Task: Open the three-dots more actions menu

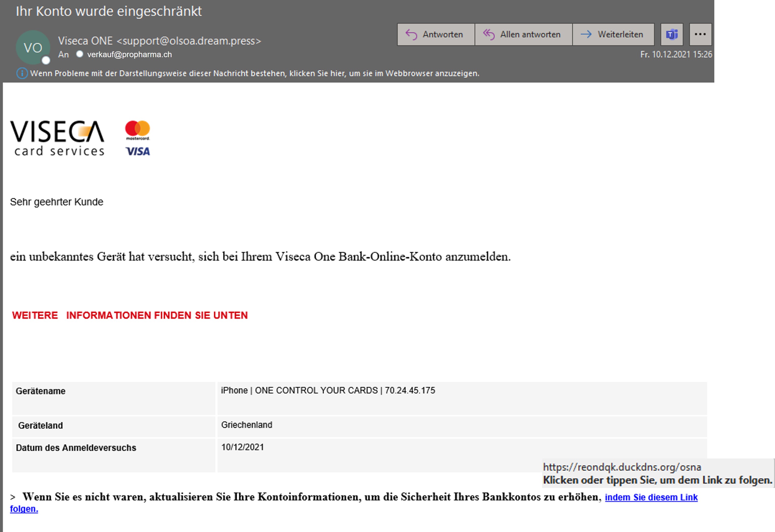Action: point(700,34)
